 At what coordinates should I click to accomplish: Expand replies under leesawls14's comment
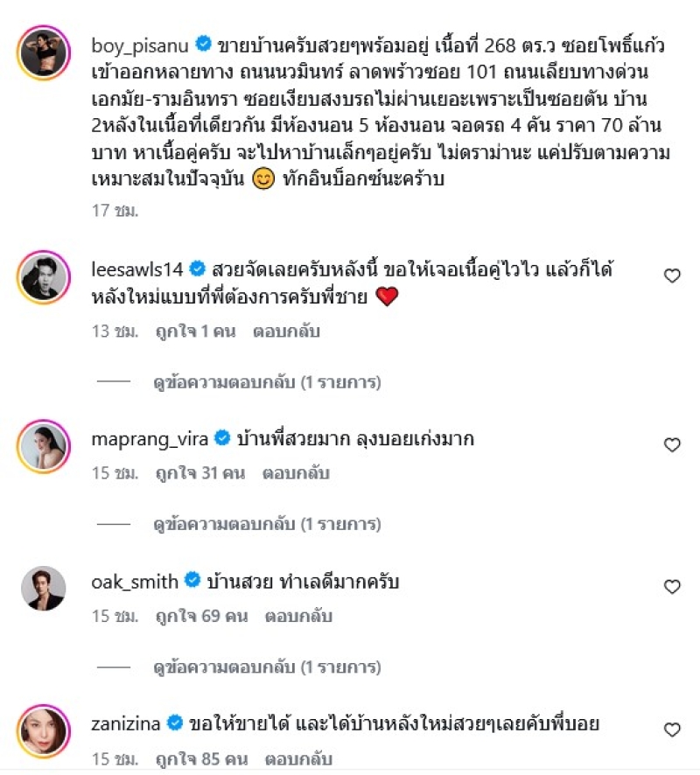coord(267,382)
